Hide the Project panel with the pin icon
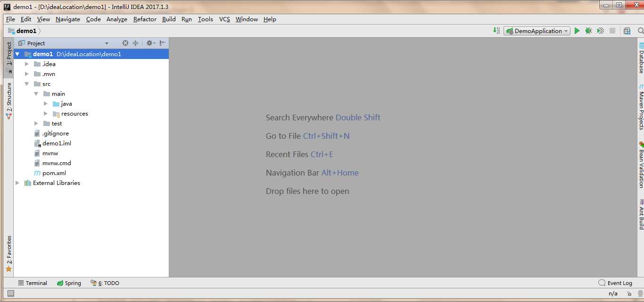This screenshot has width=644, height=302. [162, 43]
